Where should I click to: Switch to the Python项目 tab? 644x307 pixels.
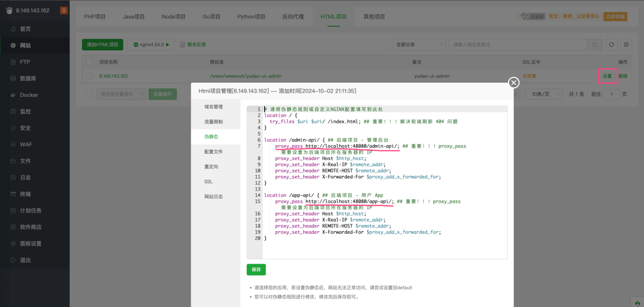(x=251, y=17)
